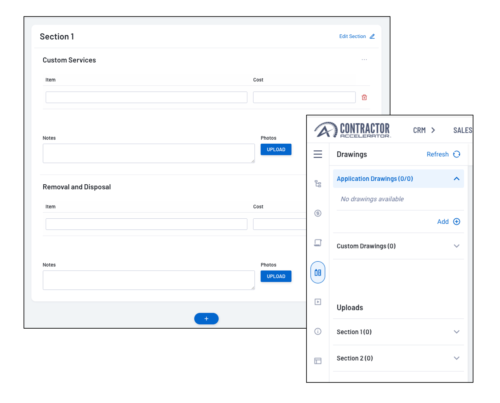Click the Contractor Accelerator logo

(x=352, y=130)
